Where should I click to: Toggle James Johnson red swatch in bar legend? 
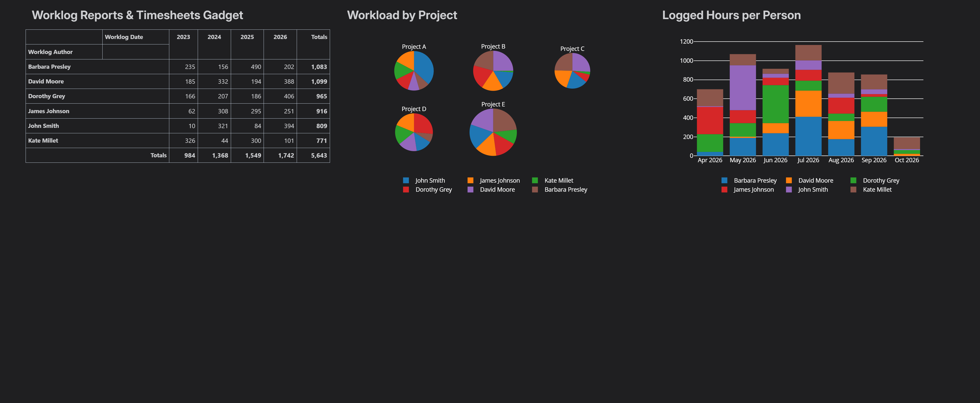(x=724, y=190)
